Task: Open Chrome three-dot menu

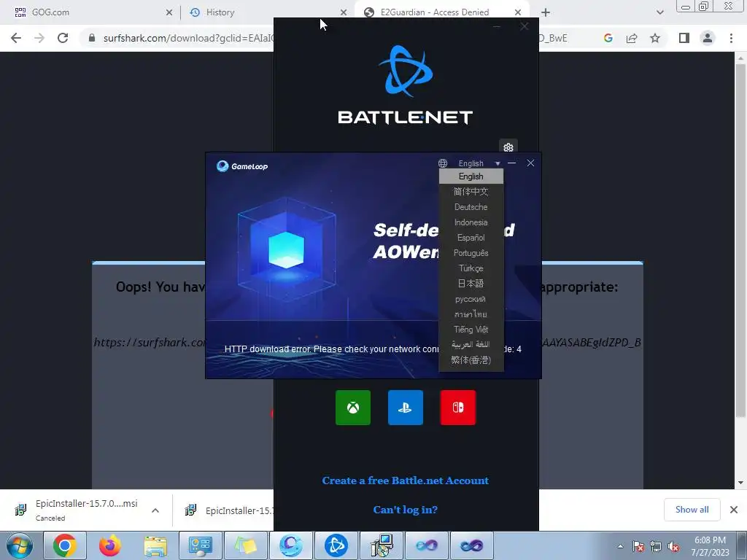Action: point(731,38)
